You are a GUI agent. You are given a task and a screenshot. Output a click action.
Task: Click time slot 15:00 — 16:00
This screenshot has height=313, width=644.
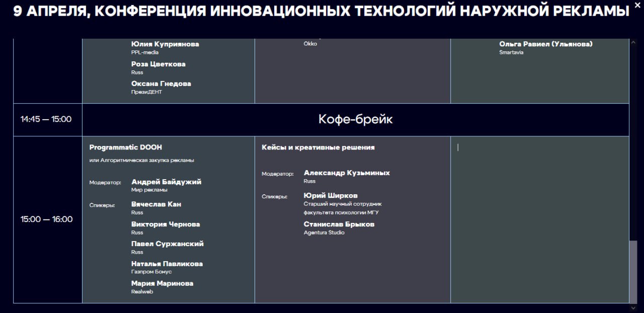(x=47, y=219)
